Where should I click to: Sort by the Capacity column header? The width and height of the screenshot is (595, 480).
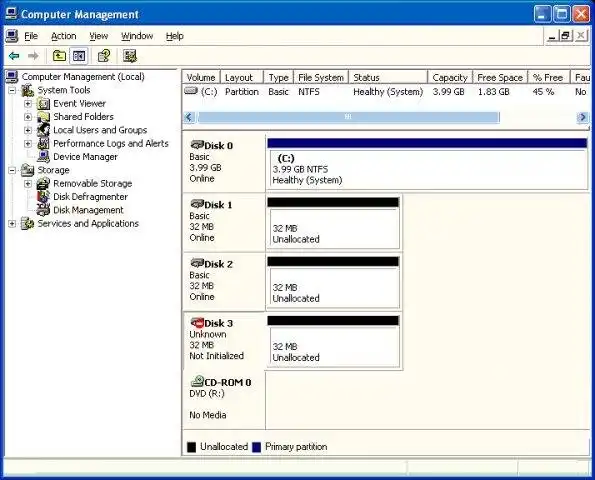coord(450,77)
